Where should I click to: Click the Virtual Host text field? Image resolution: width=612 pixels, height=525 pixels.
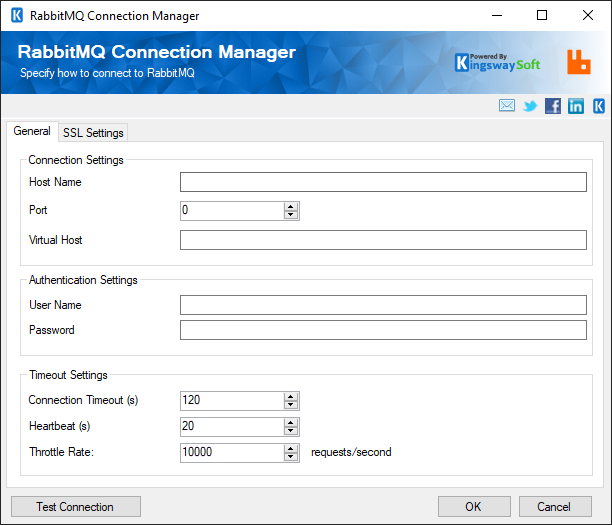tap(383, 240)
